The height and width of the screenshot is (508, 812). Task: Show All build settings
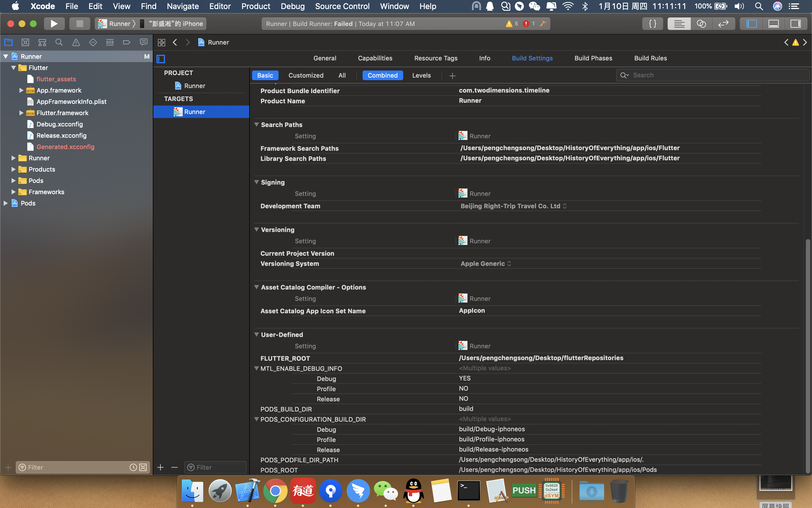[342, 75]
